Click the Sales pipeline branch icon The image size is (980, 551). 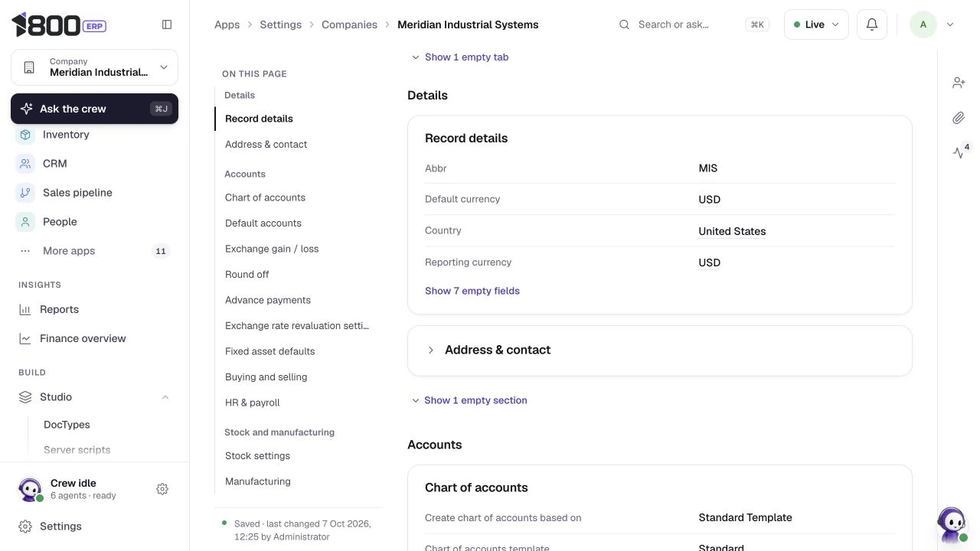point(25,193)
